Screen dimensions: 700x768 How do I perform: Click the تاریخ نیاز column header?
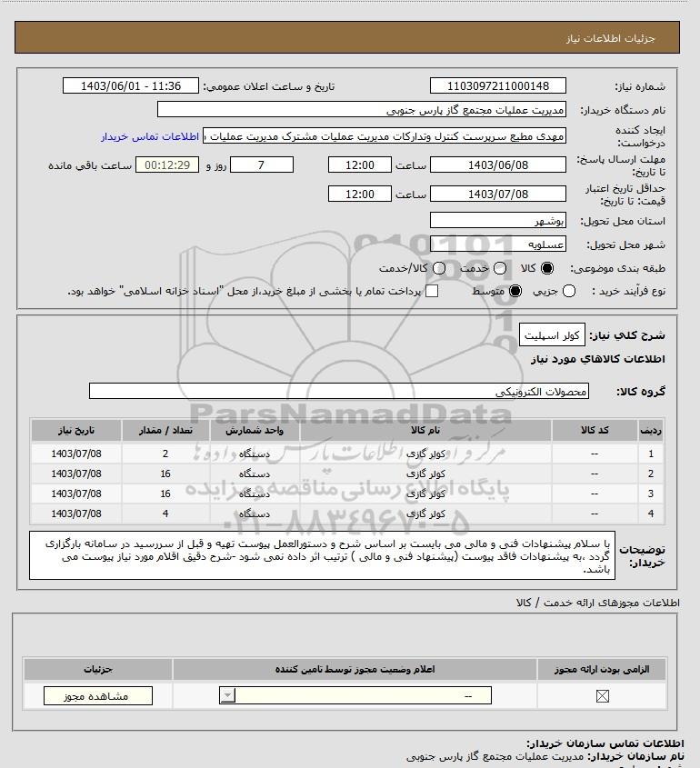coord(76,430)
